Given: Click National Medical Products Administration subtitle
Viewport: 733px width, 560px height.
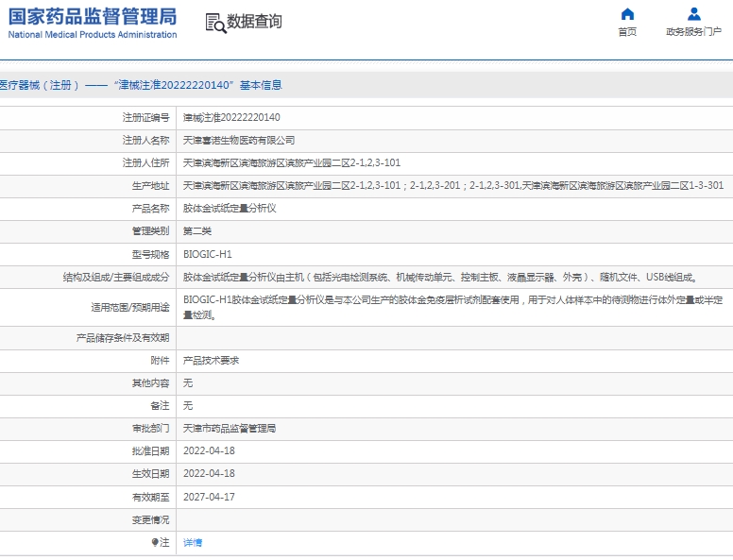Looking at the screenshot, I should pos(93,35).
